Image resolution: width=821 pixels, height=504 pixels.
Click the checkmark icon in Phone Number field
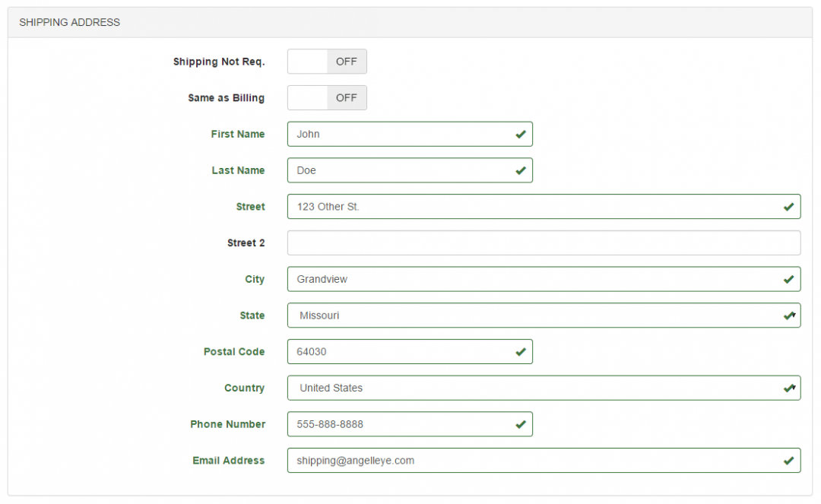click(521, 424)
